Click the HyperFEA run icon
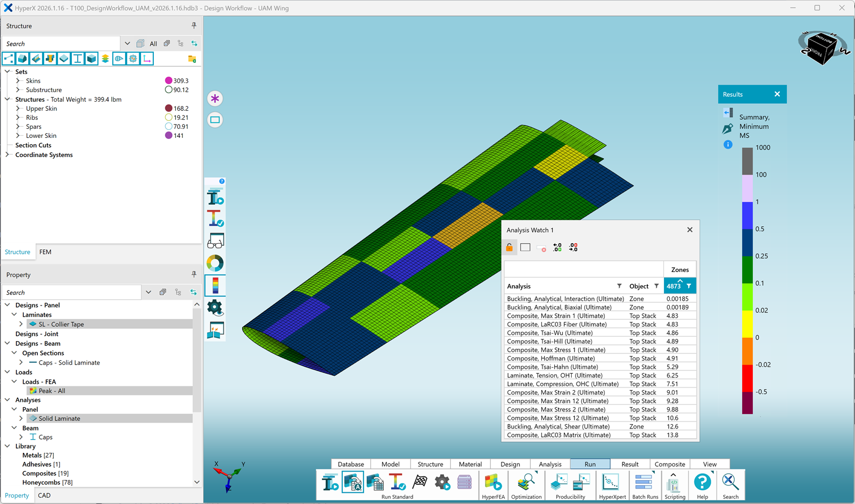The height and width of the screenshot is (504, 855). pyautogui.click(x=493, y=483)
